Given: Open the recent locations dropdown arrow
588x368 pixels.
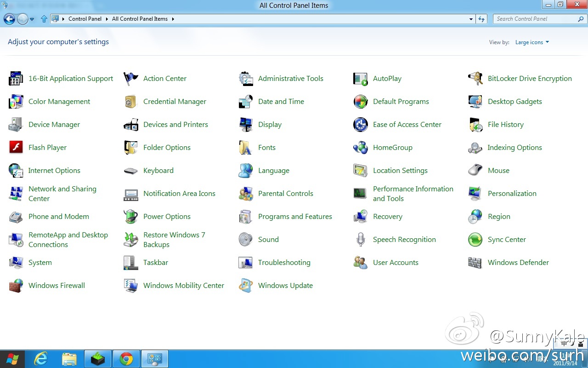Looking at the screenshot, I should (x=32, y=19).
